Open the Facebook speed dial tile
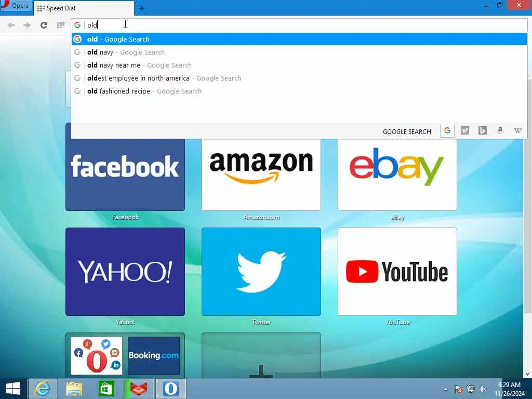This screenshot has height=399, width=532. point(125,174)
